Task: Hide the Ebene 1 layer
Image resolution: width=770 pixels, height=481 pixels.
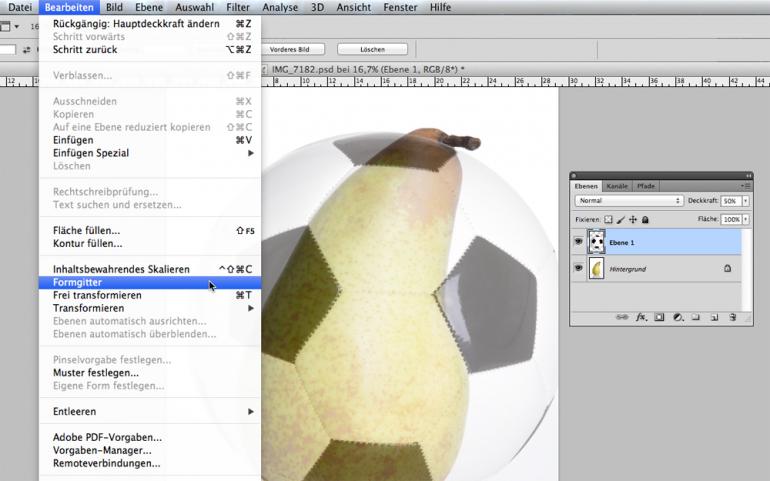Action: [578, 242]
